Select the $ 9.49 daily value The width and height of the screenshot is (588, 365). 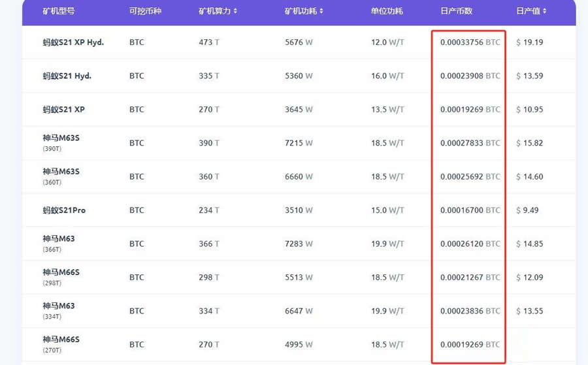point(527,210)
